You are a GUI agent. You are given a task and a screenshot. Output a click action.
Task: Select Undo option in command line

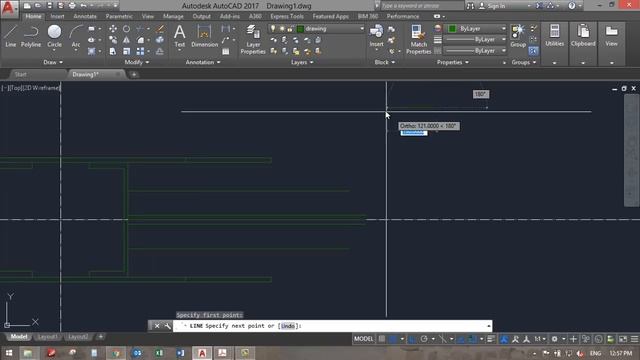pos(288,326)
